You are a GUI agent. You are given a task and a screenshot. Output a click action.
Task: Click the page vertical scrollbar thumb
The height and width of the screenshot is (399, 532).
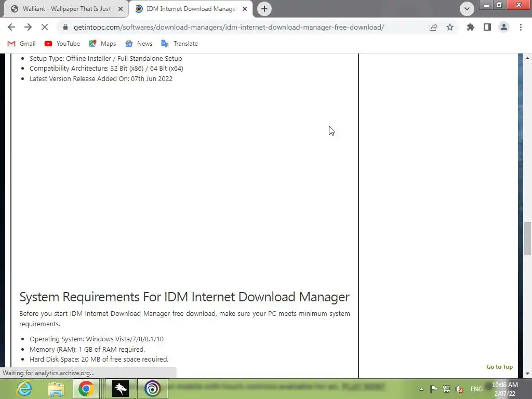pyautogui.click(x=527, y=238)
